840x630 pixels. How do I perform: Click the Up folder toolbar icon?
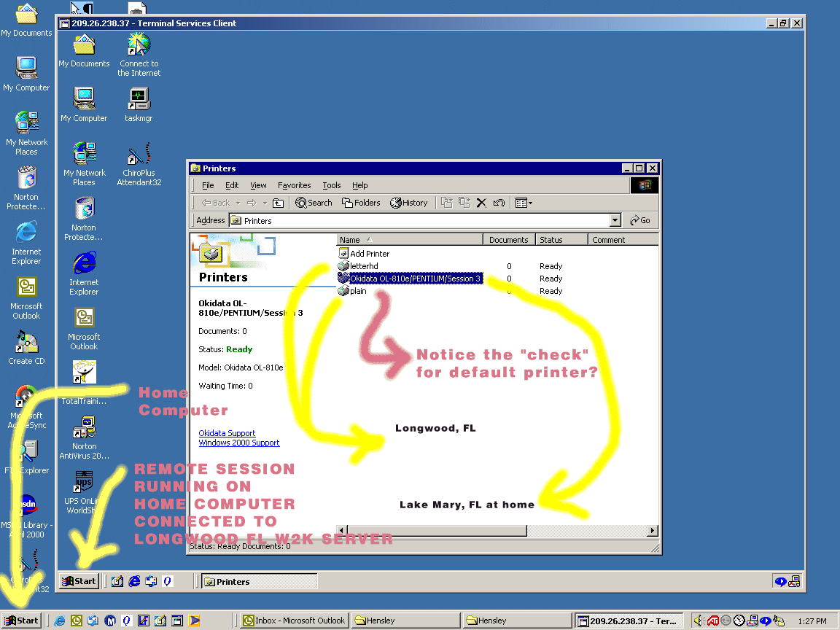tap(278, 203)
